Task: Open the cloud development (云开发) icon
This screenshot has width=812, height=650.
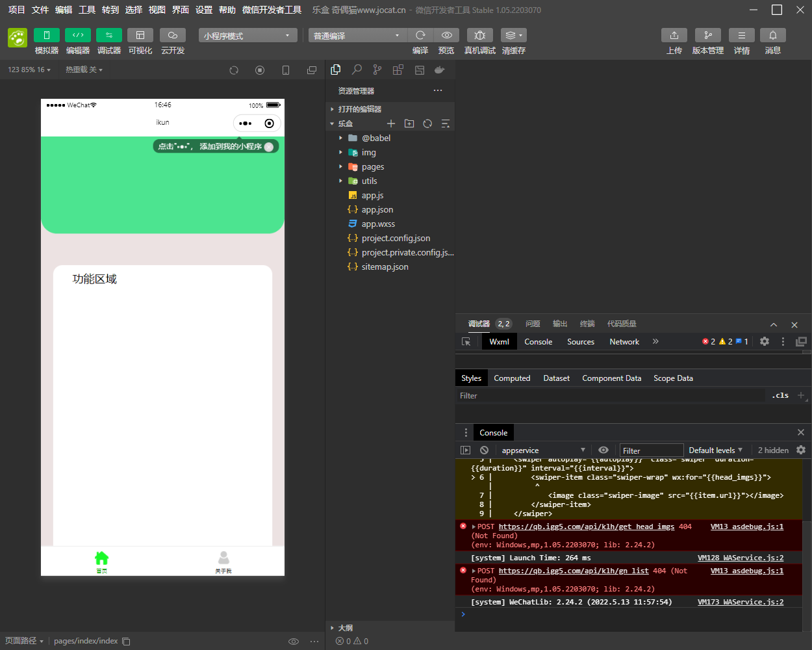Action: click(x=173, y=35)
